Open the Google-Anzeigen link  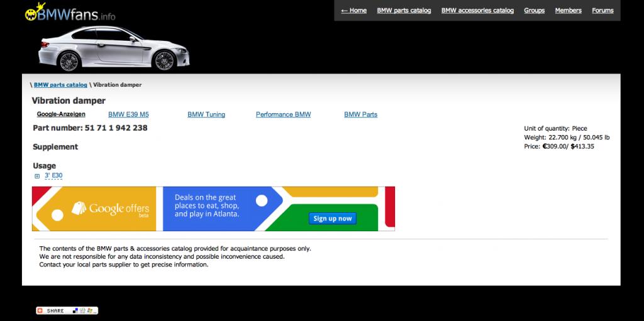coord(61,114)
